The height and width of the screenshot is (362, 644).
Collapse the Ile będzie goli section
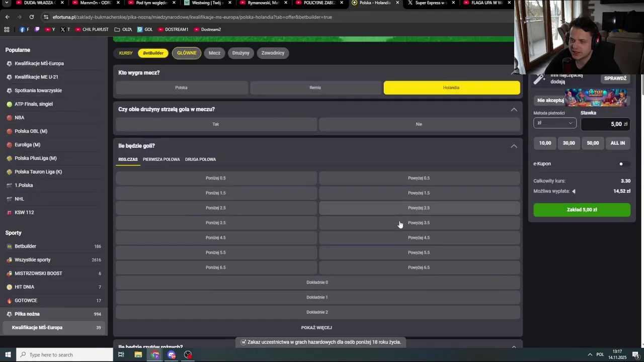pos(514,146)
